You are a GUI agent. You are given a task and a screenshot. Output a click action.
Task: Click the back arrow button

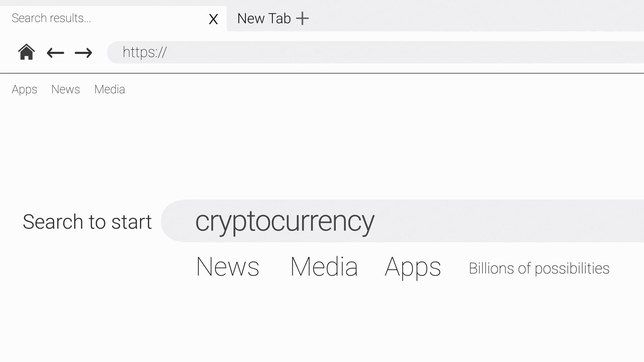coord(55,53)
